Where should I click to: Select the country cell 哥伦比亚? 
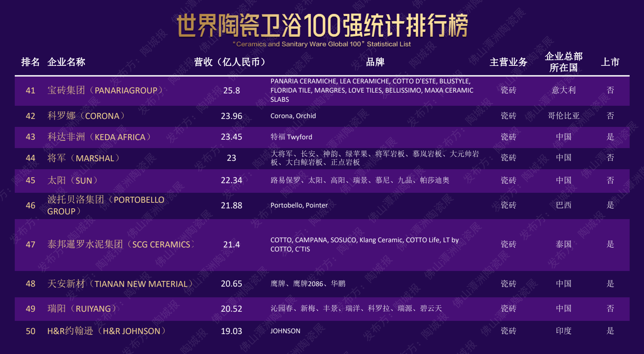click(x=563, y=116)
